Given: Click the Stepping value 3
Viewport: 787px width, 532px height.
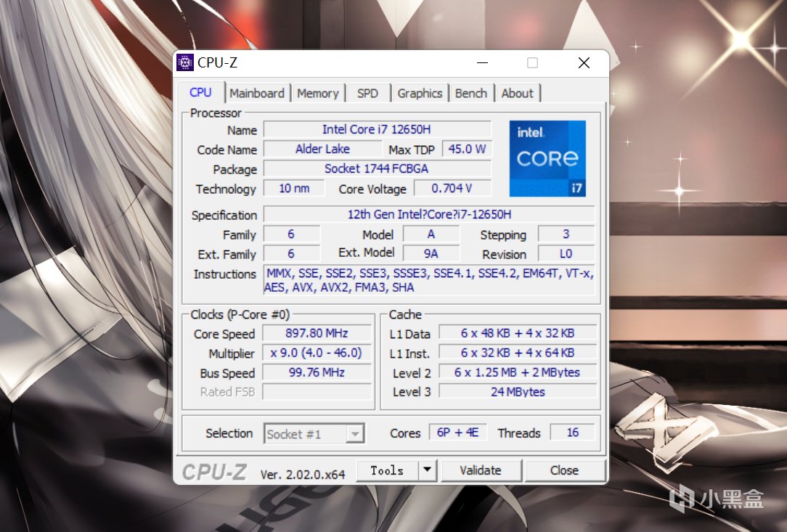Looking at the screenshot, I should tap(566, 234).
